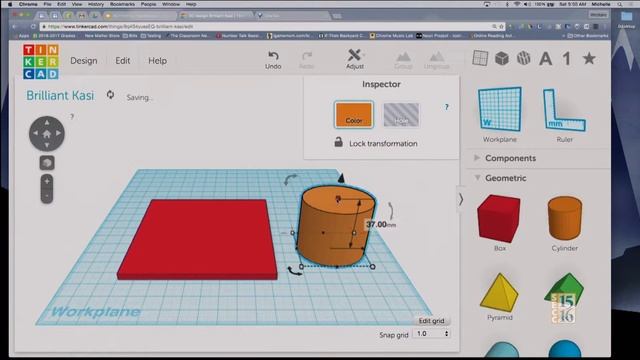
Task: Toggle Lock transformation
Action: (376, 143)
